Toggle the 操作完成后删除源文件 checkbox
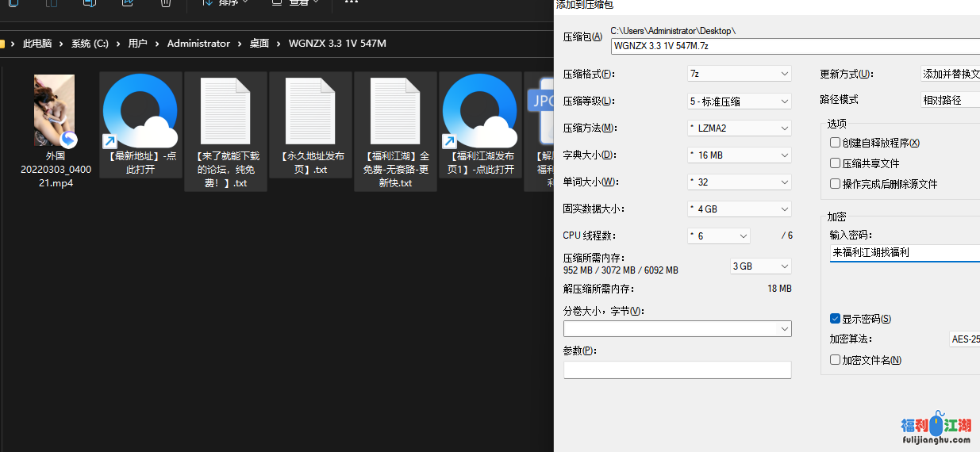Screen dimensions: 980x452 (x=835, y=184)
